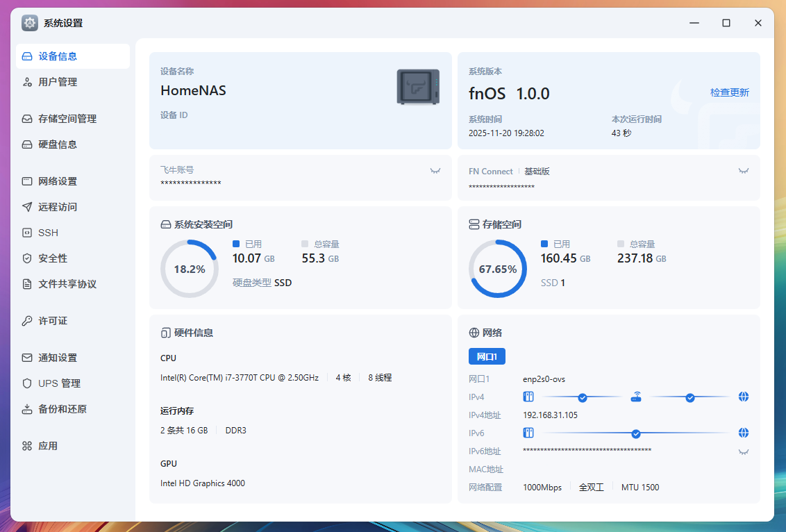The width and height of the screenshot is (786, 532).
Task: Click the 网络 globe icon header
Action: (x=474, y=333)
